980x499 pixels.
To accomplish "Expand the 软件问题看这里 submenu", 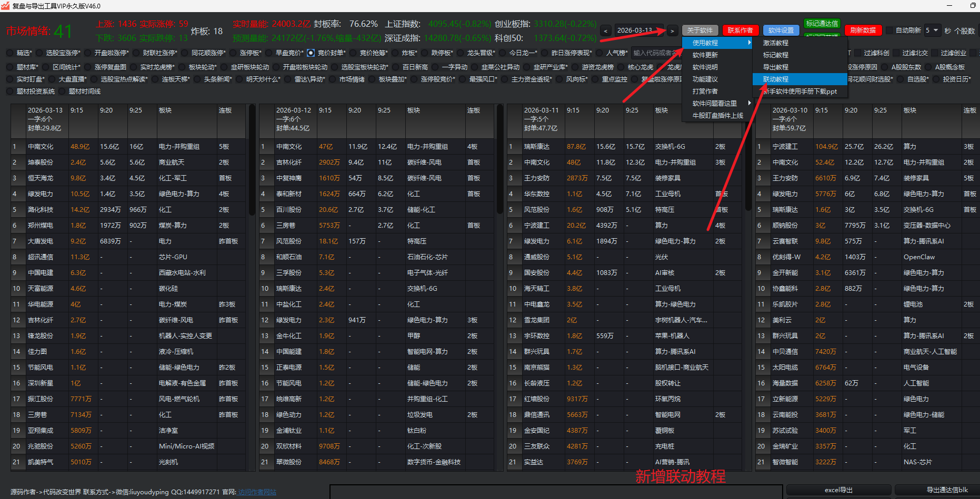I will pos(718,104).
